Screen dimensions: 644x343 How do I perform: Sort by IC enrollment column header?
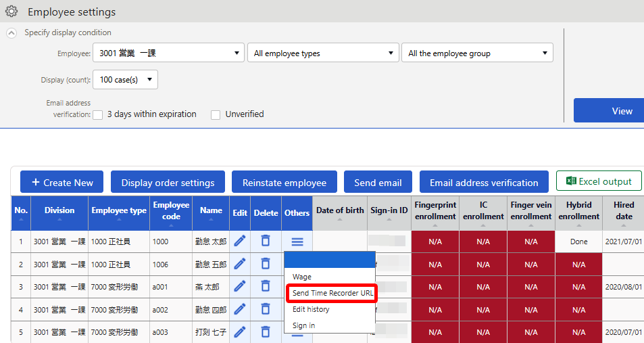[x=483, y=213]
